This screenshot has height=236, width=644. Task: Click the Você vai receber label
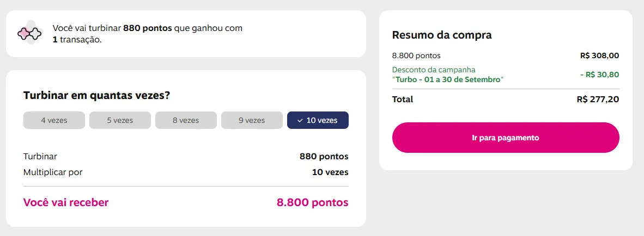66,203
